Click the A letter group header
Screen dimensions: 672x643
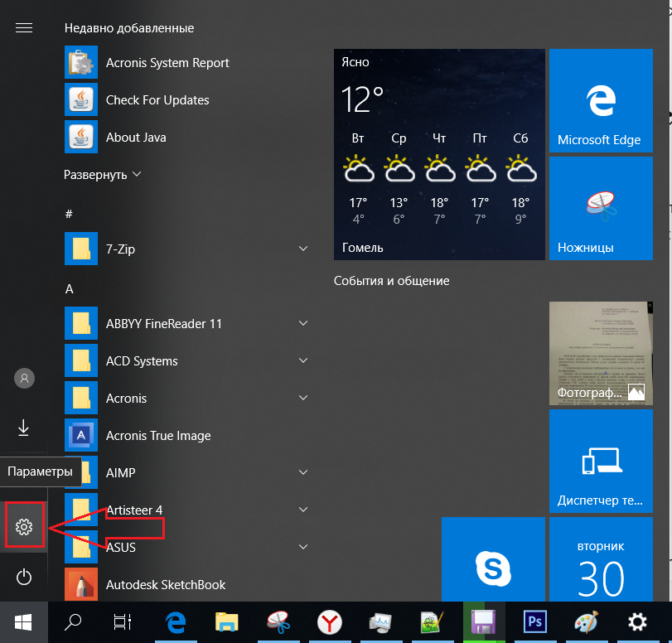[69, 289]
